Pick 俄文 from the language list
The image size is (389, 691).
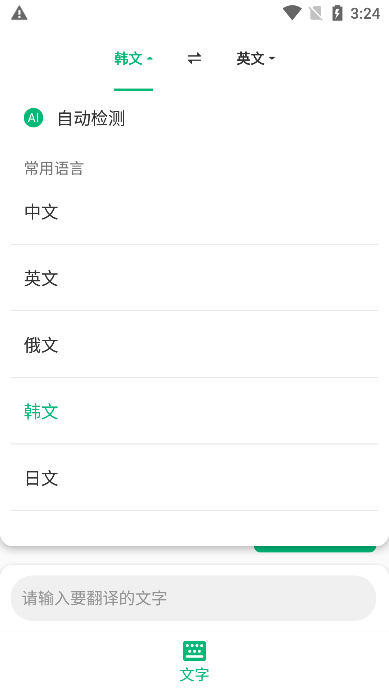click(x=194, y=345)
